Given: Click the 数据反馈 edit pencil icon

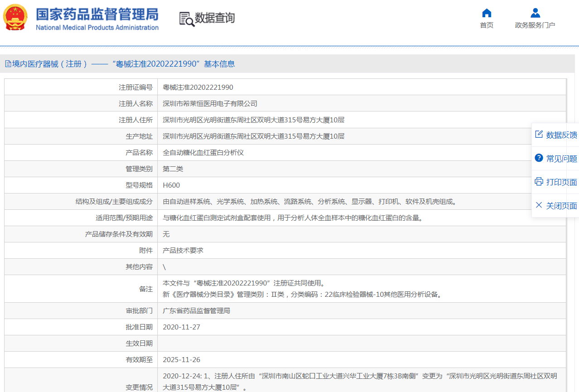Looking at the screenshot, I should click(539, 134).
